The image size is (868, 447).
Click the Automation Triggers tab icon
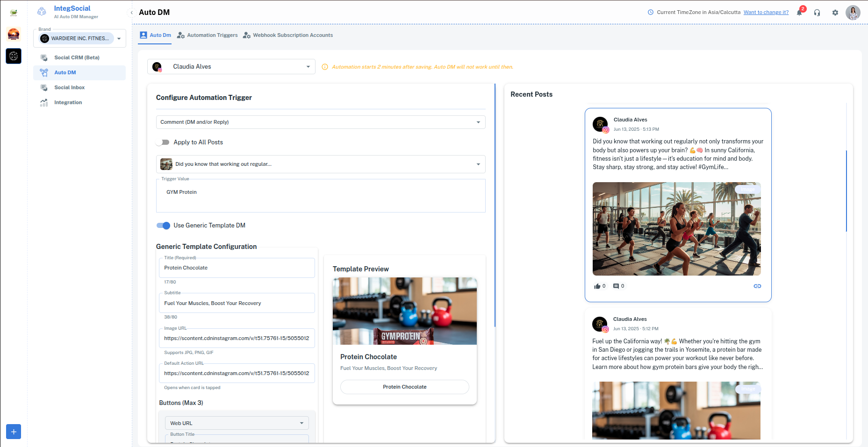[181, 35]
